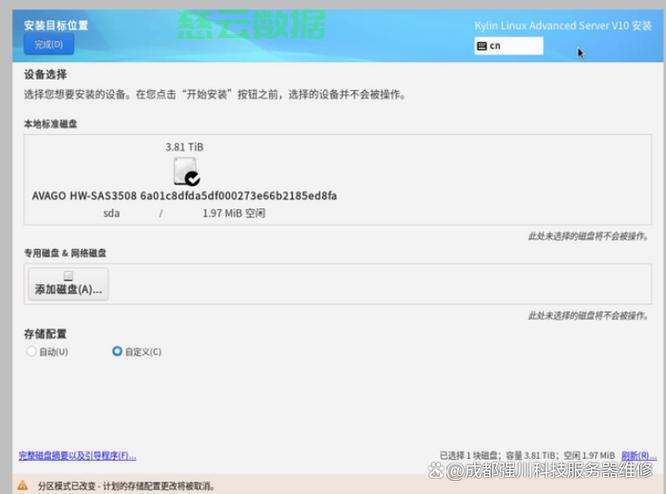Click the sda device label
This screenshot has width=666, height=494.
(111, 213)
